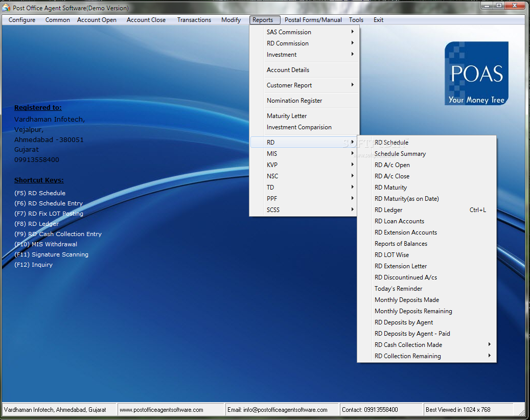Image resolution: width=530 pixels, height=420 pixels.
Task: Expand the SAS Commission submenu
Action: [304, 32]
